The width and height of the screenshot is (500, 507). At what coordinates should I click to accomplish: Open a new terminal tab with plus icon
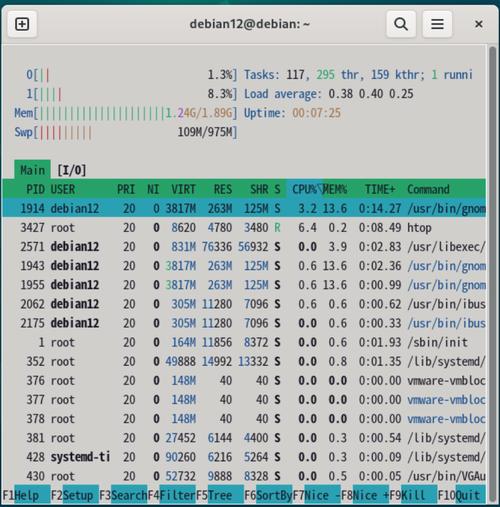[x=22, y=24]
